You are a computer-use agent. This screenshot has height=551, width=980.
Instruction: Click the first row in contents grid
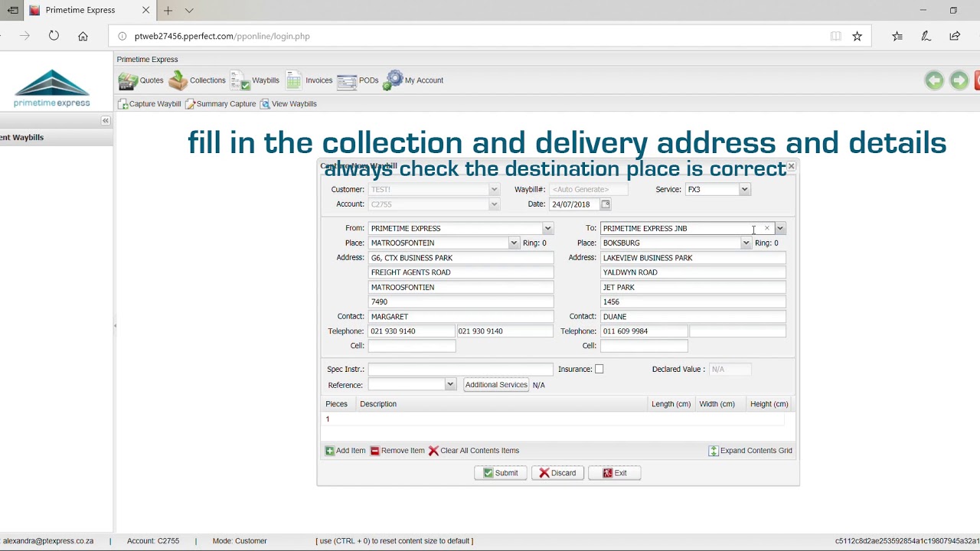pyautogui.click(x=554, y=419)
